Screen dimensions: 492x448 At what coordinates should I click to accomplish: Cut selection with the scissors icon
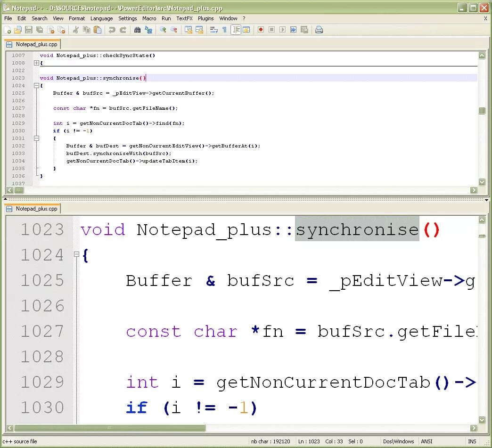pyautogui.click(x=75, y=30)
